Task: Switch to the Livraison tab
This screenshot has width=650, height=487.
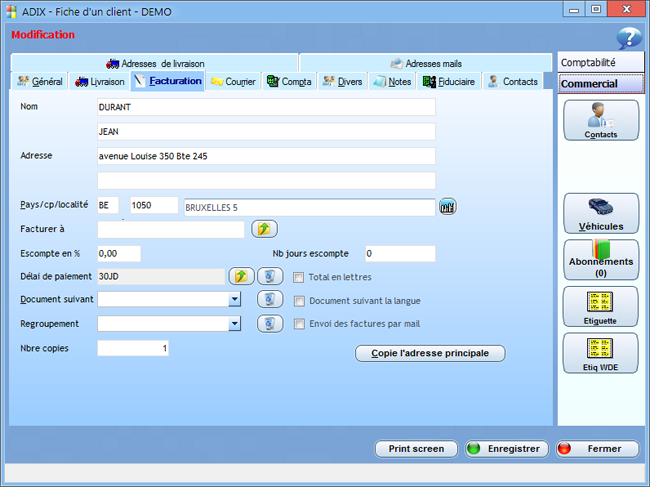Action: (x=100, y=82)
